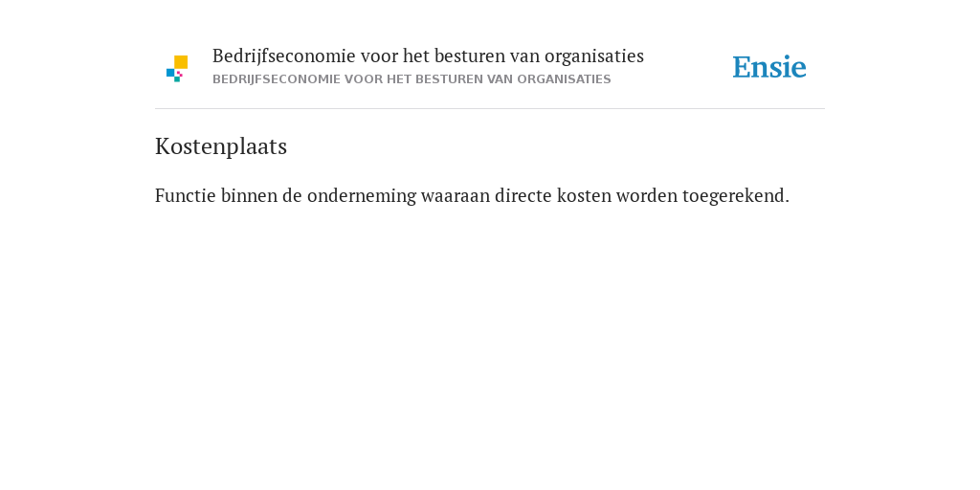
Task: Click 'organisaties' in the large title
Action: click(594, 56)
